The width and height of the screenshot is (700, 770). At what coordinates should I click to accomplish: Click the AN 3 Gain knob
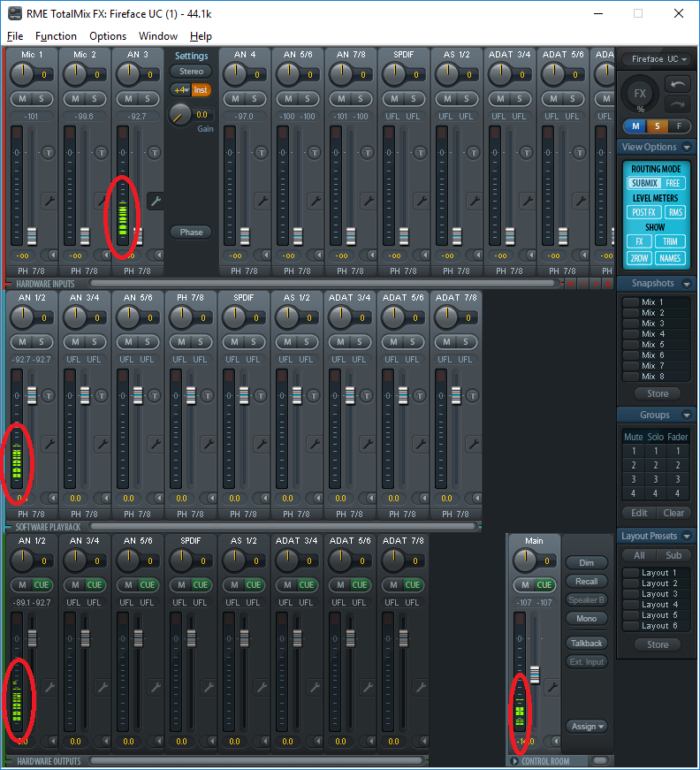(180, 115)
